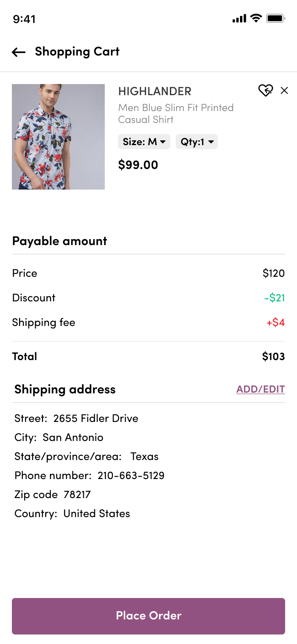The image size is (297, 644).
Task: Tap the cellular signal bars icon
Action: [239, 18]
